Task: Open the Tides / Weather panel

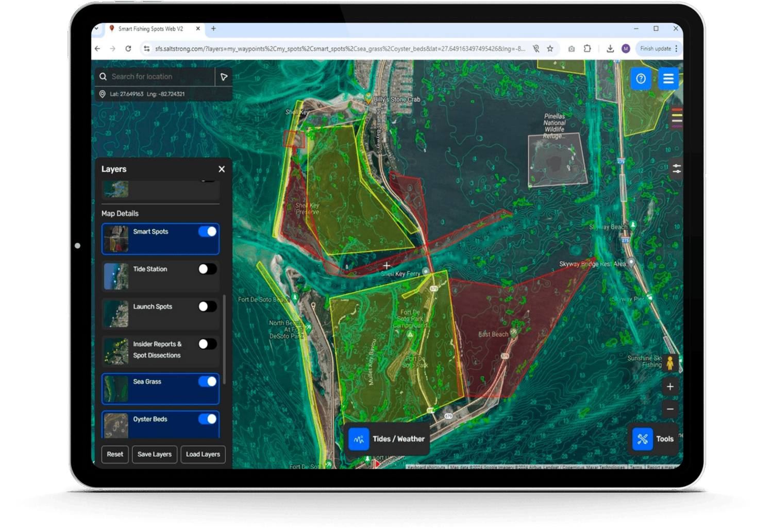Action: (x=388, y=439)
